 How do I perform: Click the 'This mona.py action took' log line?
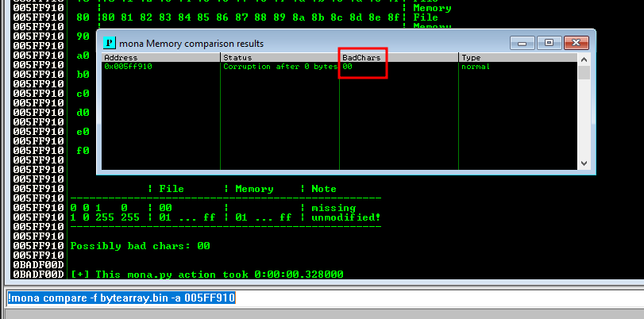coord(207,275)
